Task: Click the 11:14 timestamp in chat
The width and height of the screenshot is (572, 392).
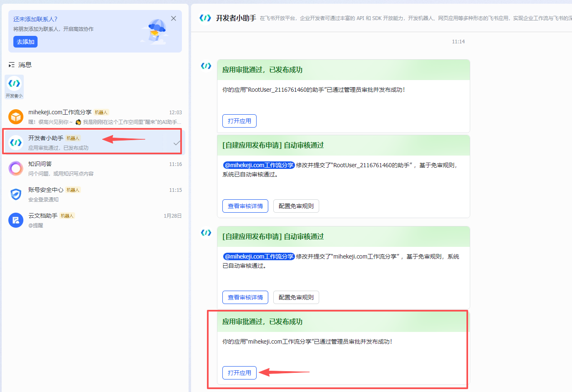Action: [x=458, y=42]
